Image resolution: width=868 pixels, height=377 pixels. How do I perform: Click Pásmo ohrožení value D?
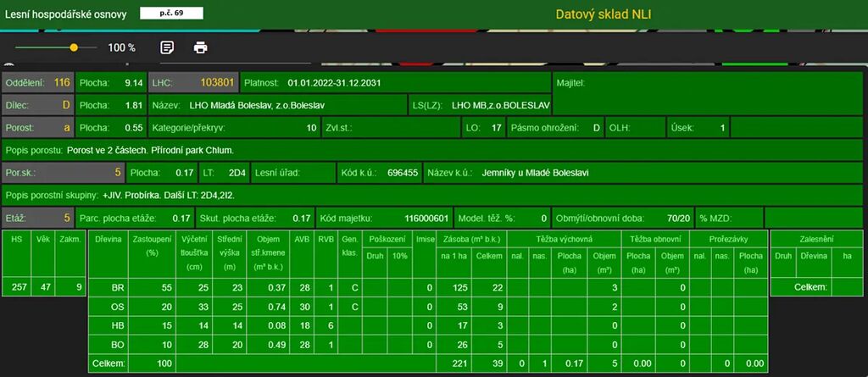[x=596, y=128]
